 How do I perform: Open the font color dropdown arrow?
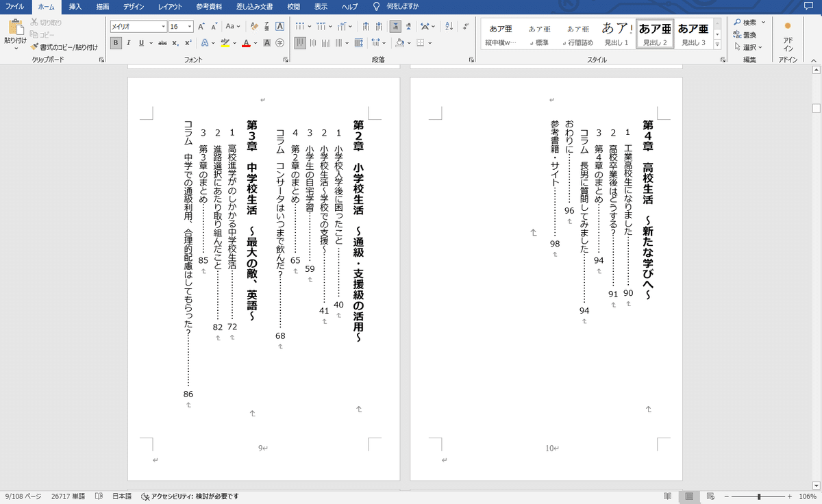tap(256, 42)
